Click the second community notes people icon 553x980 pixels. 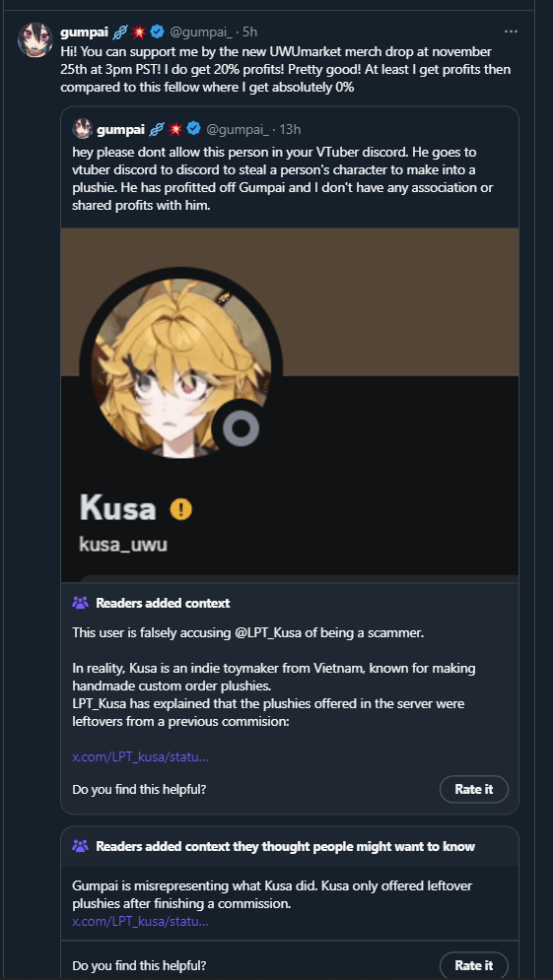(81, 846)
